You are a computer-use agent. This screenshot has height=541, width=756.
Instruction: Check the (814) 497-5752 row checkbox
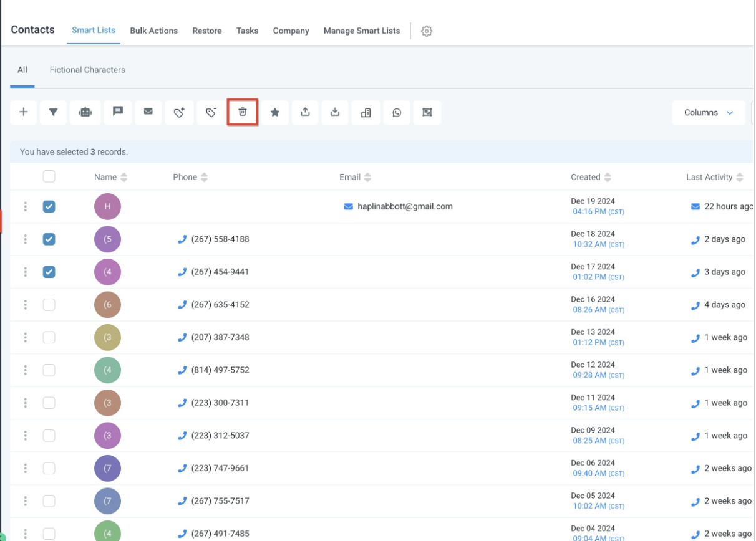(49, 370)
